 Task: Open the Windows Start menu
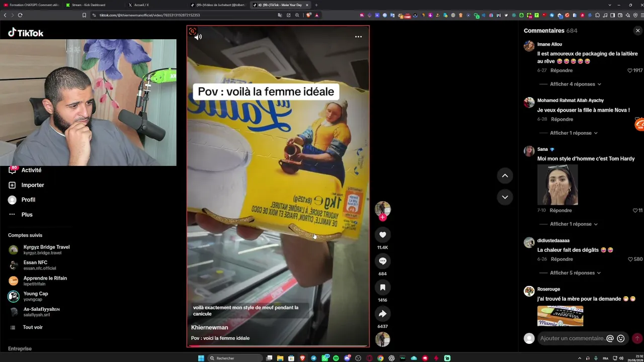click(201, 358)
